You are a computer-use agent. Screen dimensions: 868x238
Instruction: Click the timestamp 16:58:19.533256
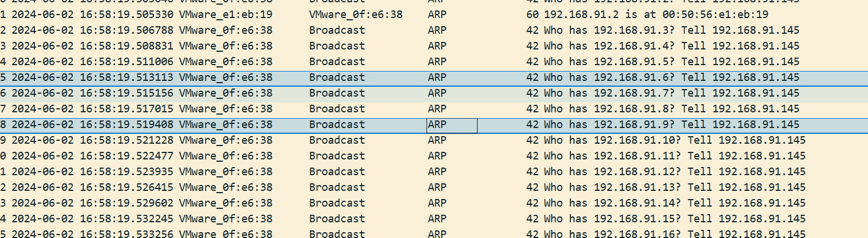tap(127, 233)
